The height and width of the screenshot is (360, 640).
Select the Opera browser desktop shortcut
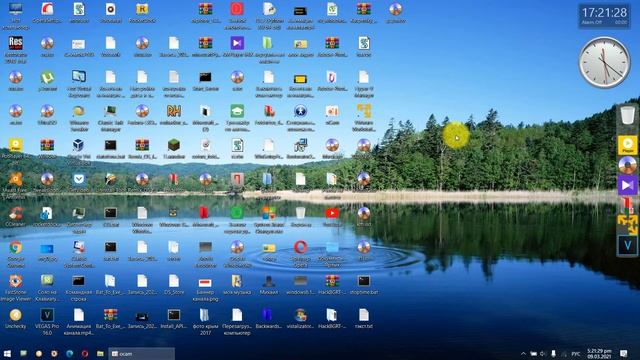click(x=300, y=247)
